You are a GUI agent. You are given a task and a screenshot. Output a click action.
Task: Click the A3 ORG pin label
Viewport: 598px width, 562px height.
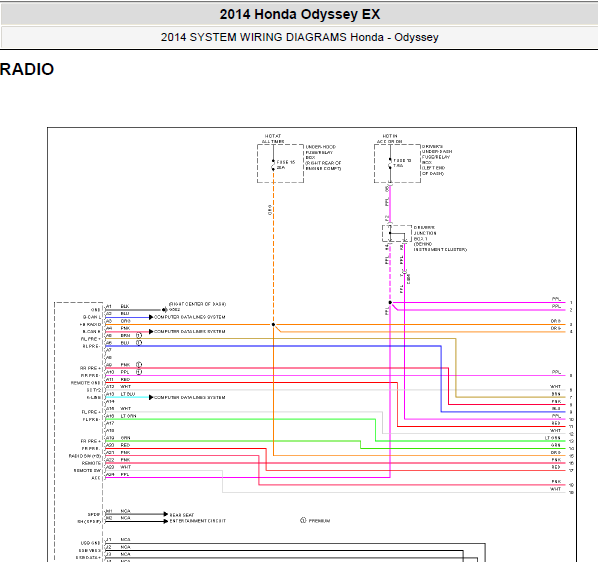[x=118, y=321]
